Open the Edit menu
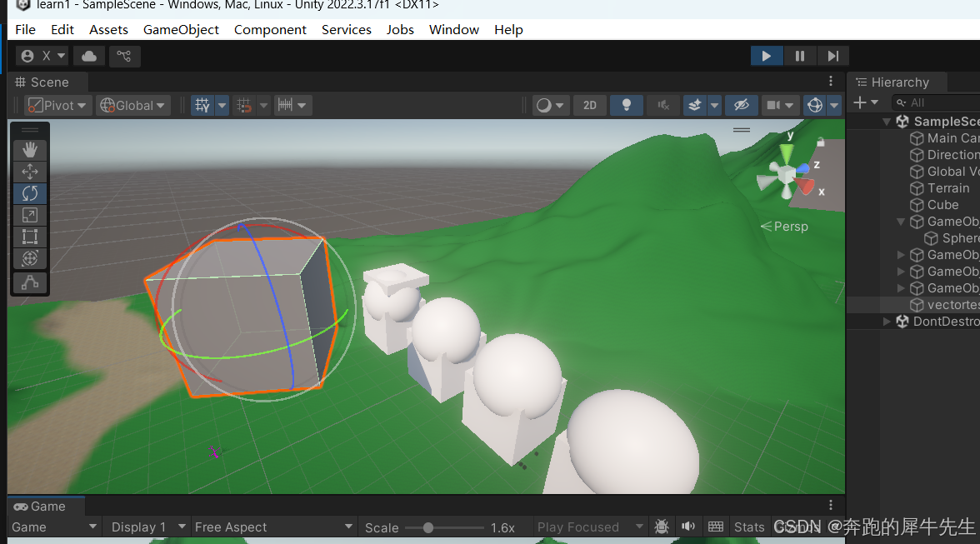The width and height of the screenshot is (980, 544). pyautogui.click(x=62, y=29)
